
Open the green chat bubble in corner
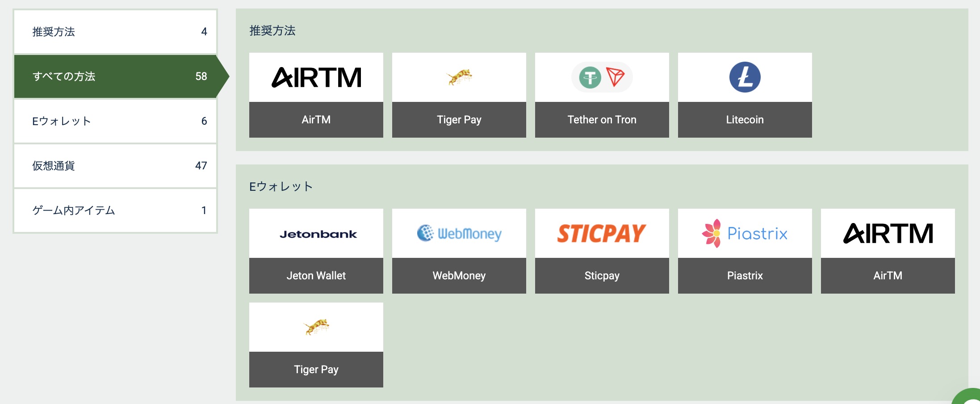point(970,398)
